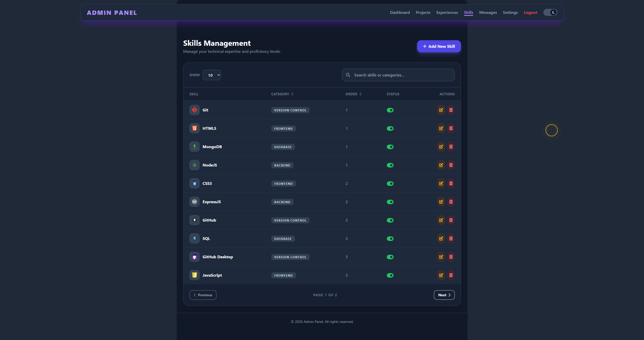
Task: Toggle NodeJS status switch
Action: [x=390, y=165]
